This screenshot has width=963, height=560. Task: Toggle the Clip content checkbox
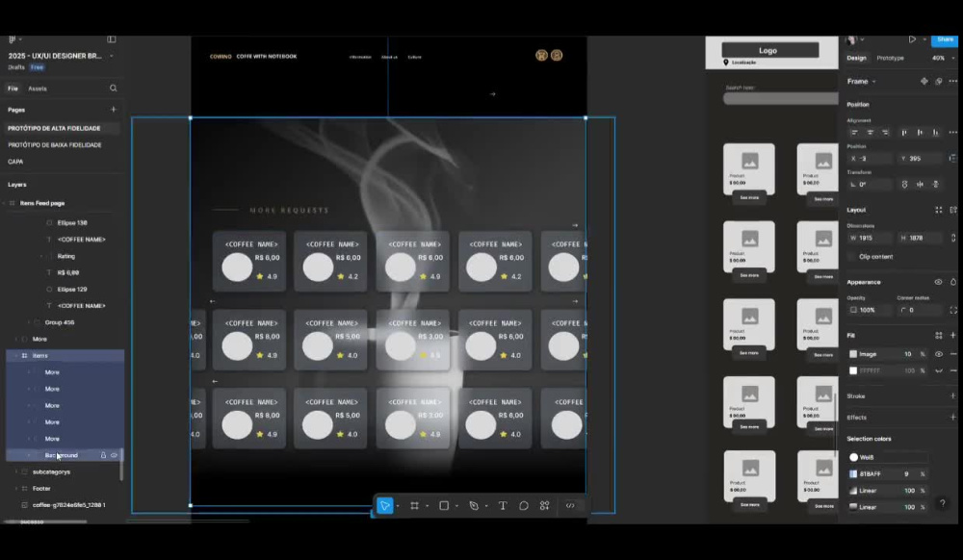coord(852,256)
